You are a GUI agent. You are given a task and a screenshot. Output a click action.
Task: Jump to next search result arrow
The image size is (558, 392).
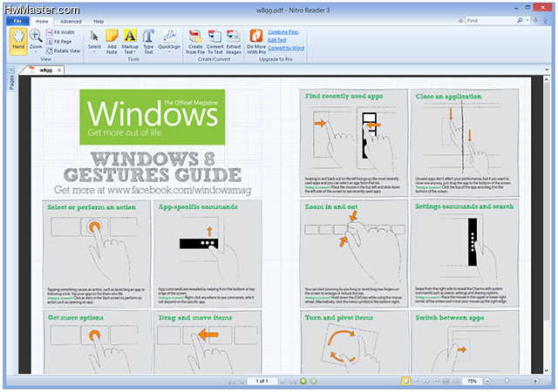[535, 21]
